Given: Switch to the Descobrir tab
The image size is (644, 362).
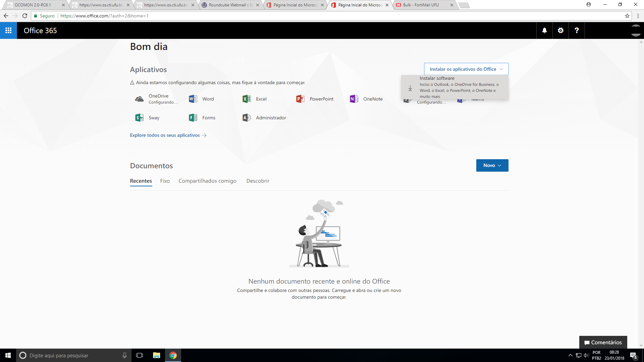Looking at the screenshot, I should coord(258,181).
